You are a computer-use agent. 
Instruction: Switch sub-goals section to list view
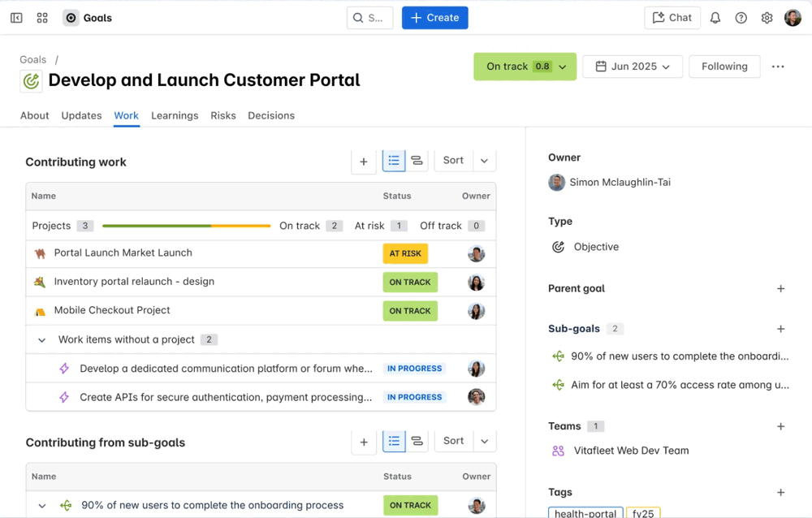(394, 441)
